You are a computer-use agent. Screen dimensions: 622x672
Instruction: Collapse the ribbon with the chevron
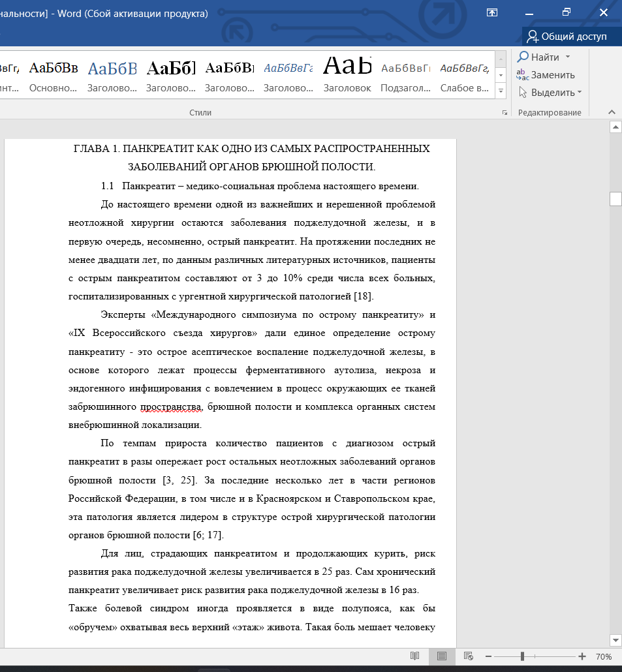tap(612, 112)
